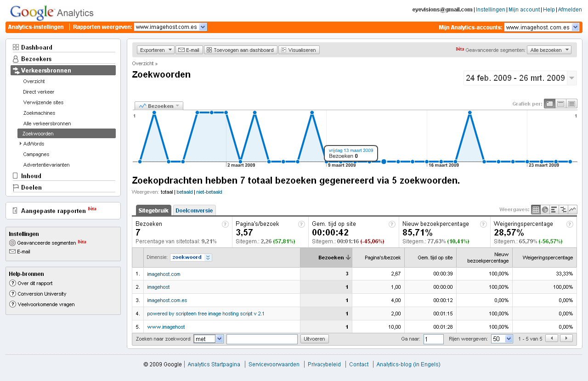This screenshot has height=381, width=588.
Task: Click the 13 maart data point on graph
Action: [384, 162]
